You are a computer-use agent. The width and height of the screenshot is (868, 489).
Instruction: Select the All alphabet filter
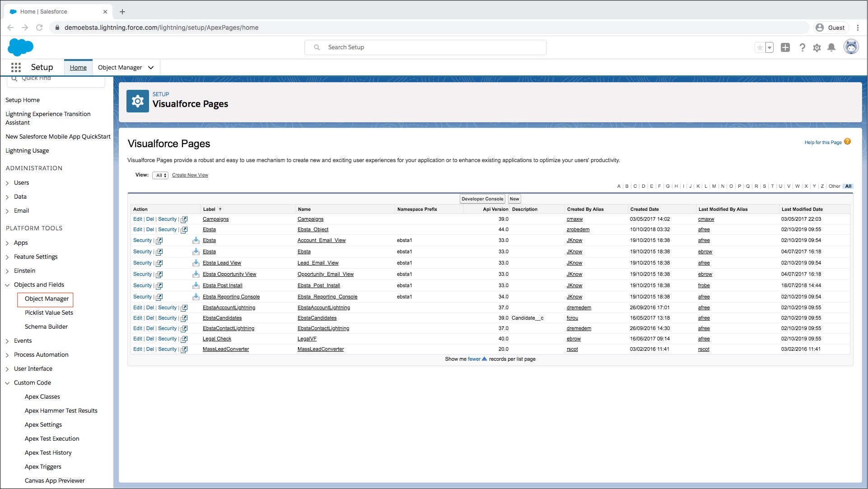pos(848,186)
